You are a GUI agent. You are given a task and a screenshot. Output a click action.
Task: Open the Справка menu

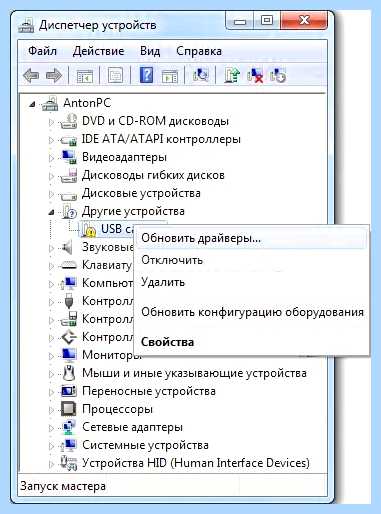coord(199,51)
